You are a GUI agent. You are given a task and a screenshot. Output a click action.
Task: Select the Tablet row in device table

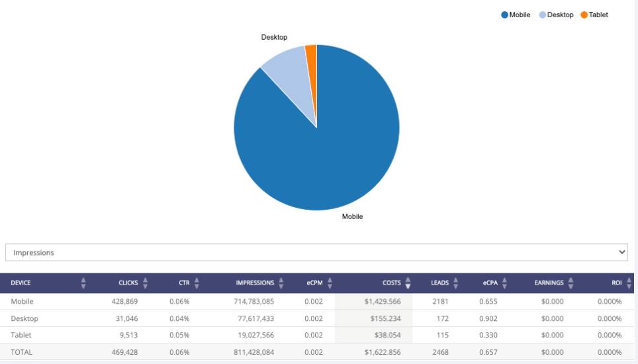coord(21,335)
